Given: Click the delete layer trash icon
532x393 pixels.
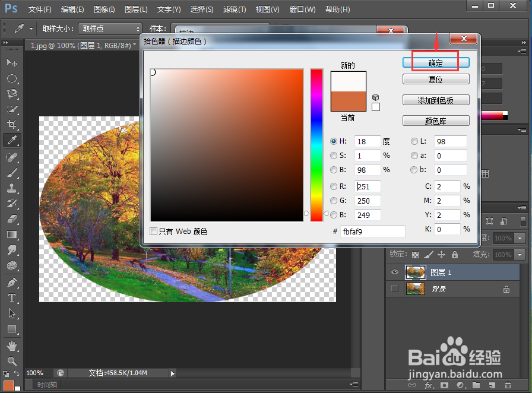Looking at the screenshot, I should click(508, 385).
